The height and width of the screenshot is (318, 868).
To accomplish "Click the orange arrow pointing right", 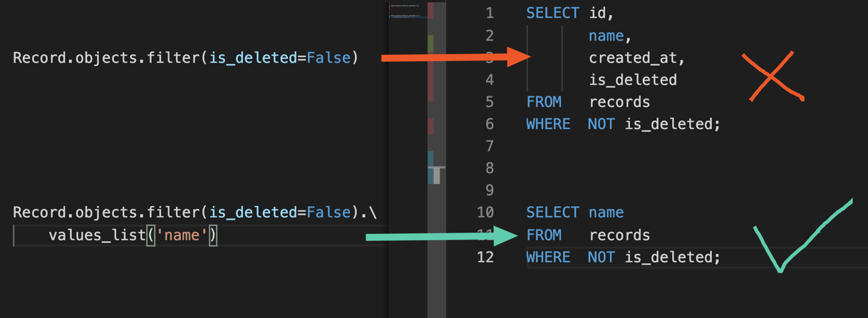I will [456, 57].
